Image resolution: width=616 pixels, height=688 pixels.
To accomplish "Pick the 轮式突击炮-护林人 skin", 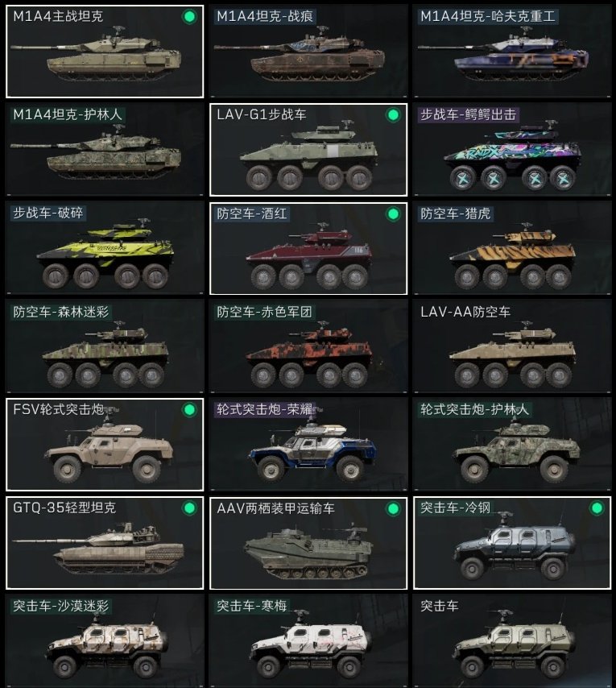I will click(512, 445).
